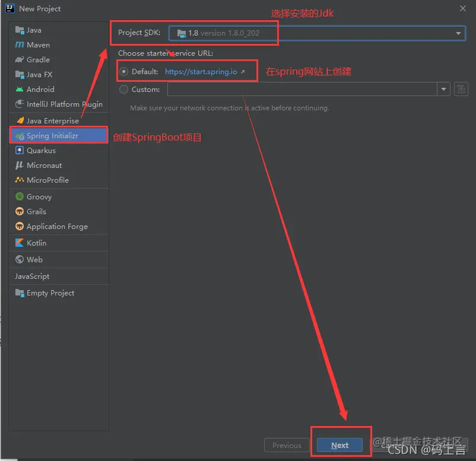476x461 pixels.
Task: Click the Android robot icon
Action: [x=20, y=89]
